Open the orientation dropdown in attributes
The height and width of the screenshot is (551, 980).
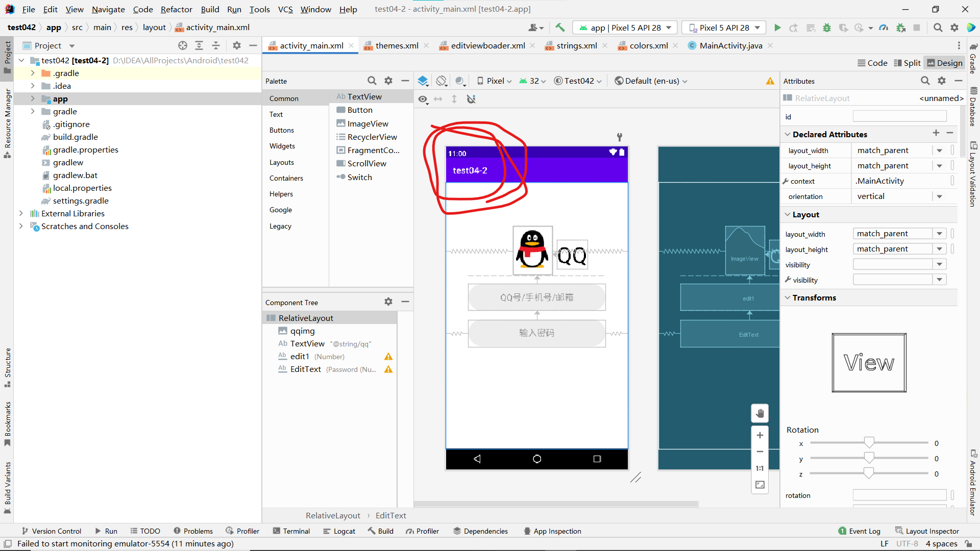point(939,196)
